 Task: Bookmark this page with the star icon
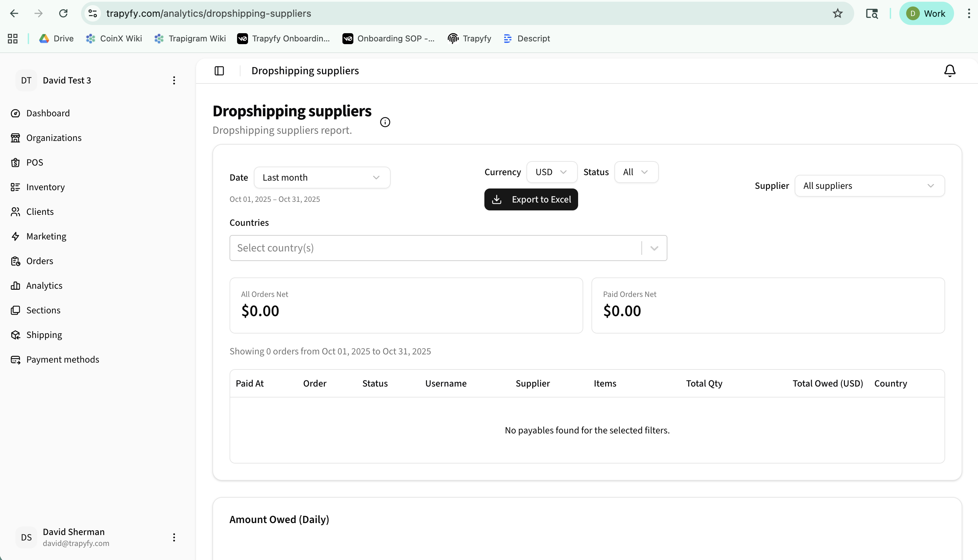[838, 13]
